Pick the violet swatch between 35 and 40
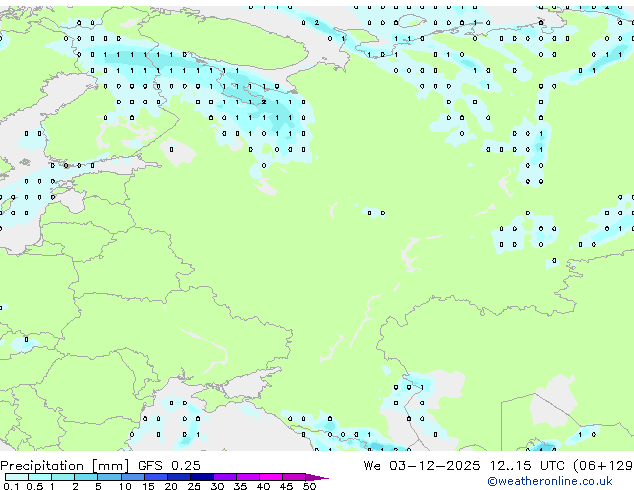Image resolution: width=634 pixels, height=490 pixels. pyautogui.click(x=248, y=477)
